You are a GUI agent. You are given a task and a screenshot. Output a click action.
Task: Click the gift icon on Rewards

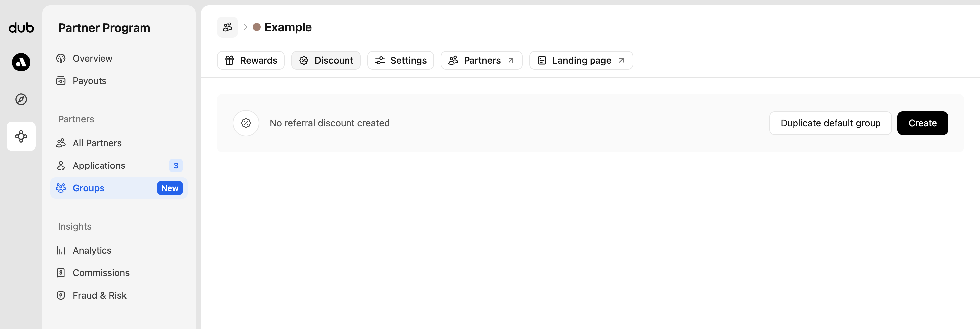tap(229, 60)
